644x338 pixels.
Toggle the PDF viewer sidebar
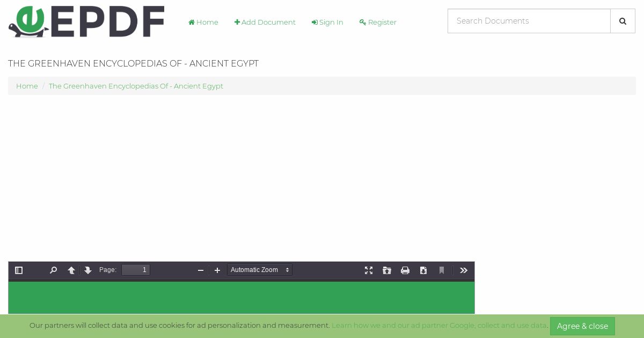pyautogui.click(x=19, y=270)
